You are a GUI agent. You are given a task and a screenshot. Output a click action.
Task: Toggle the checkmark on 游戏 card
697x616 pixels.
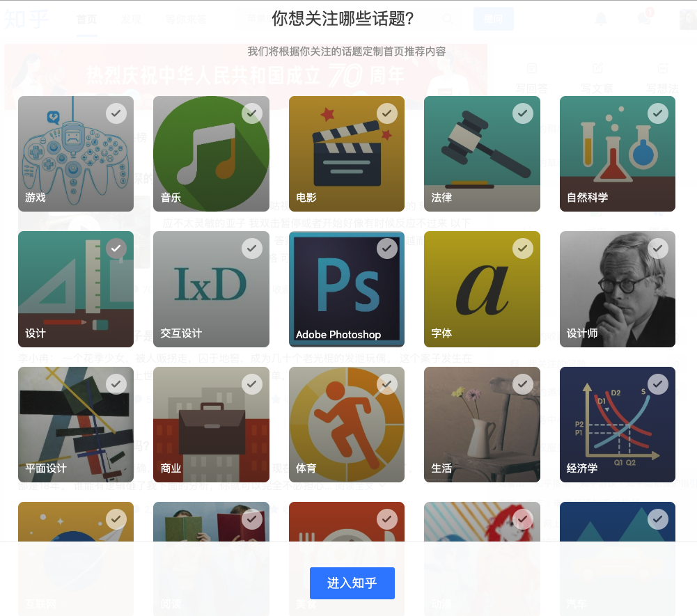click(x=116, y=113)
